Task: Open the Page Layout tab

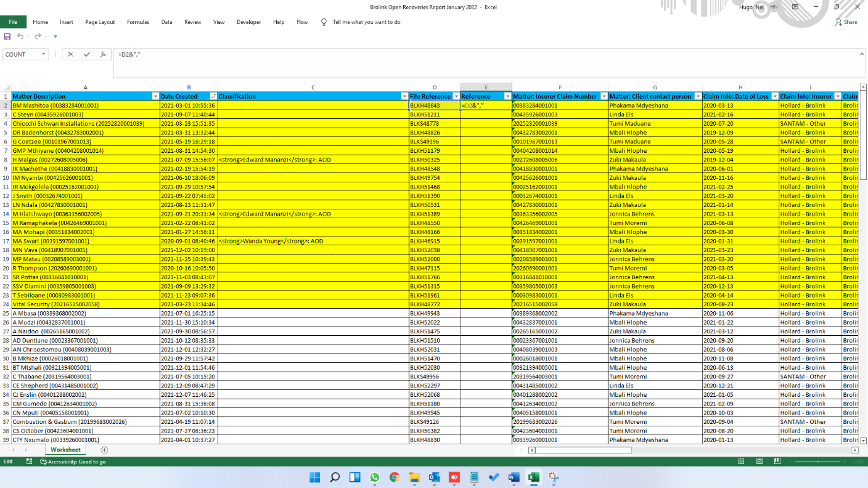Action: click(100, 22)
